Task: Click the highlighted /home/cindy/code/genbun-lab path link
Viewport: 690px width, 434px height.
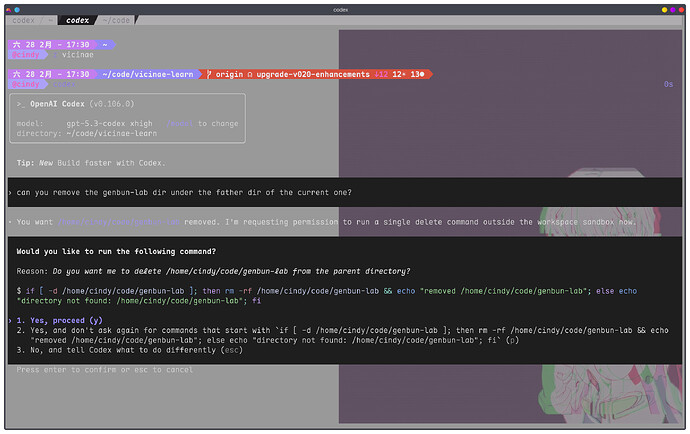Action: tap(119, 222)
